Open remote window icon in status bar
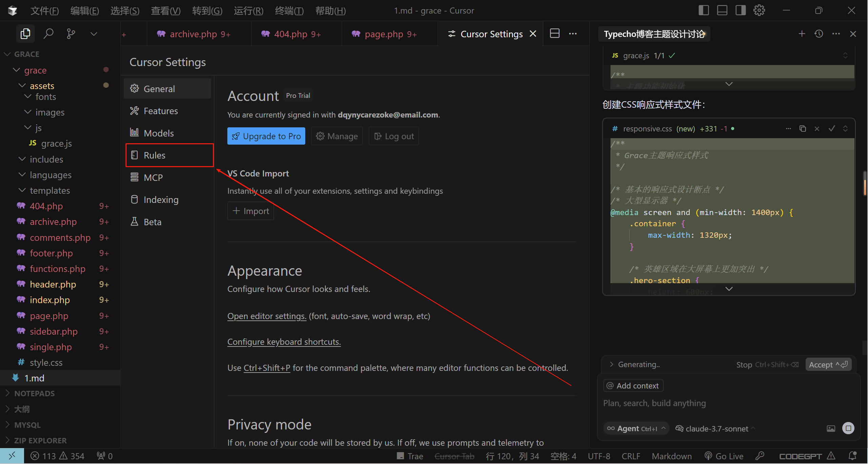 pos(12,456)
